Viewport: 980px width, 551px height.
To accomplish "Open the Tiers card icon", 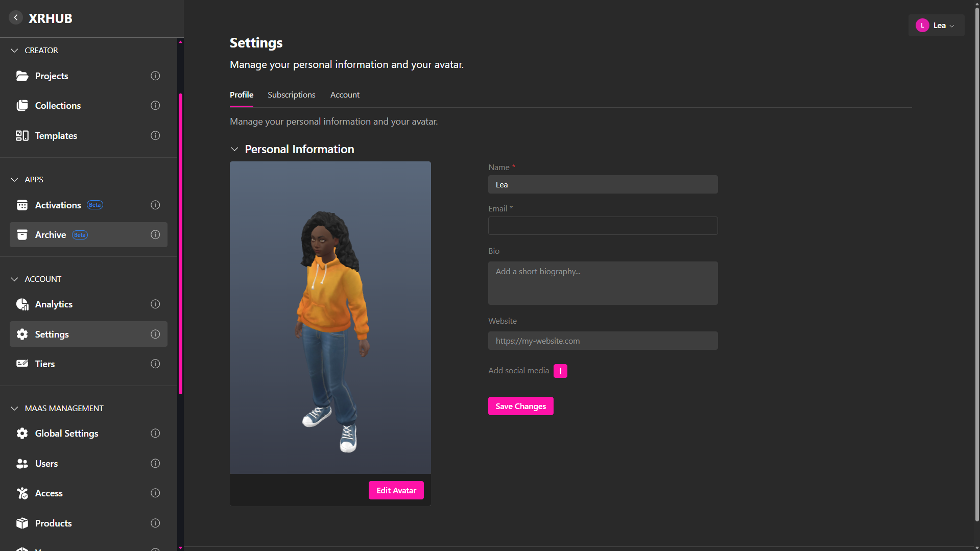I will pyautogui.click(x=22, y=364).
